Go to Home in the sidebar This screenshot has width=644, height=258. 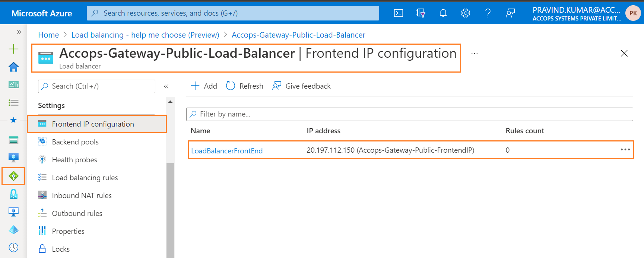(x=13, y=67)
